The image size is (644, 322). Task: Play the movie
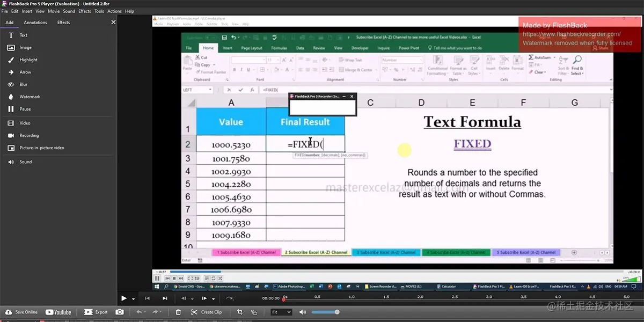point(124,298)
